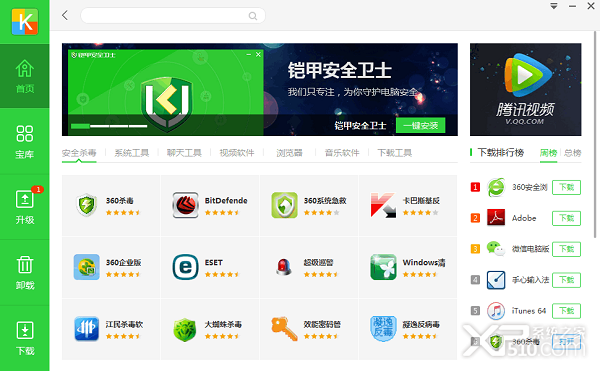Open the Kaspersky 卡巴斯基 app icon
Viewport: 600px width, 371px height.
383,205
